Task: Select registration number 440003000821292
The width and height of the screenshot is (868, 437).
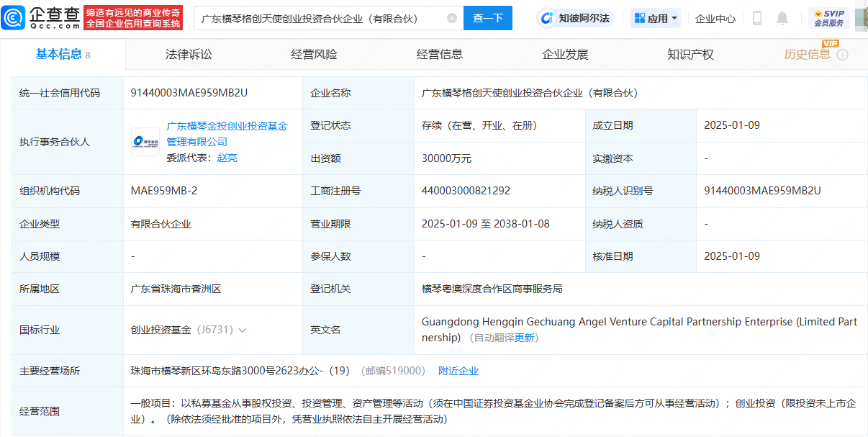Action: click(x=466, y=191)
